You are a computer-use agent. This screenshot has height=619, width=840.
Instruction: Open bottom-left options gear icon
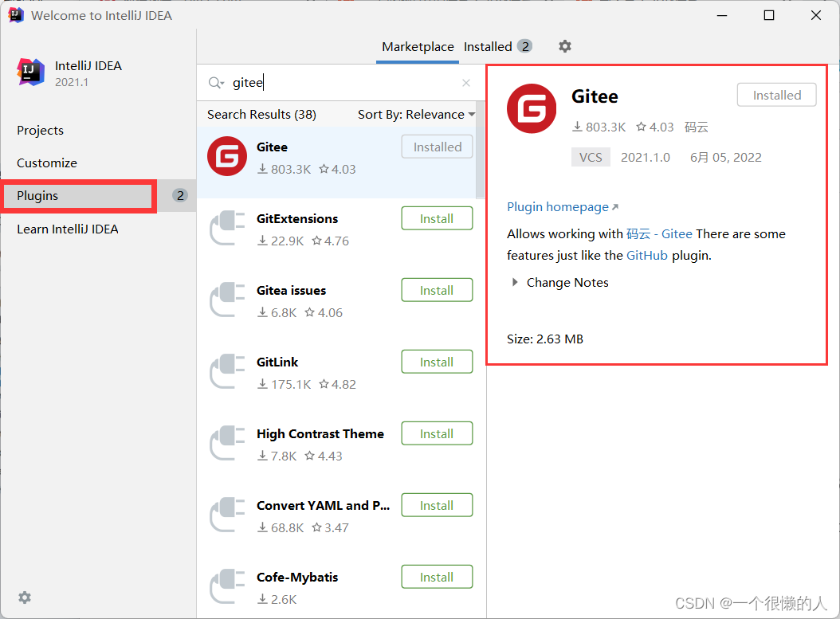pos(25,597)
